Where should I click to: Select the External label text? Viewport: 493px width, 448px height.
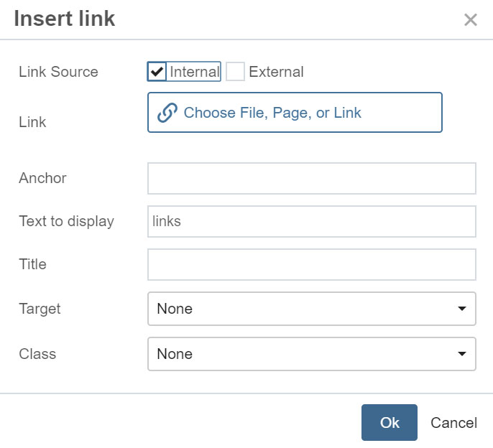pos(276,72)
